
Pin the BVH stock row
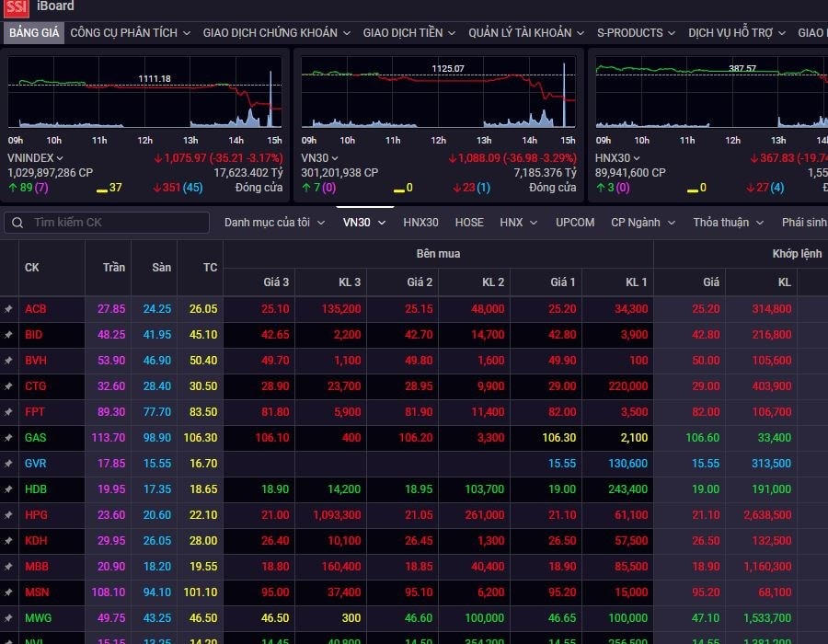pos(9,361)
